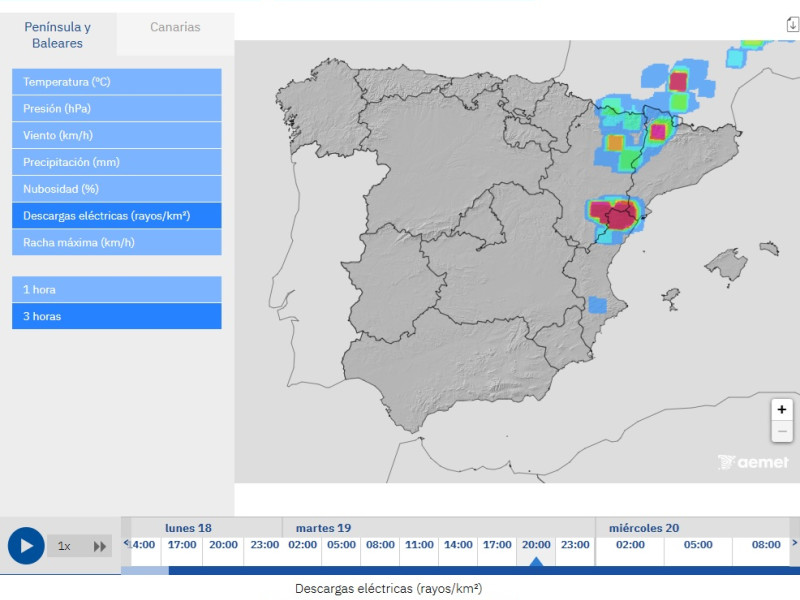800x600 pixels.
Task: Zoom in on the map
Action: tap(782, 409)
